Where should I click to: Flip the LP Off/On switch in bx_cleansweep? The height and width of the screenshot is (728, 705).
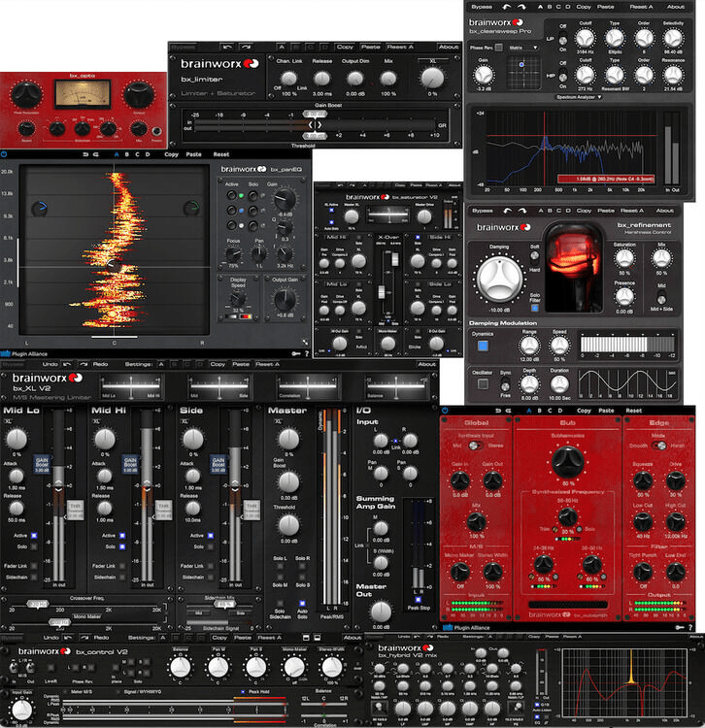(x=562, y=40)
